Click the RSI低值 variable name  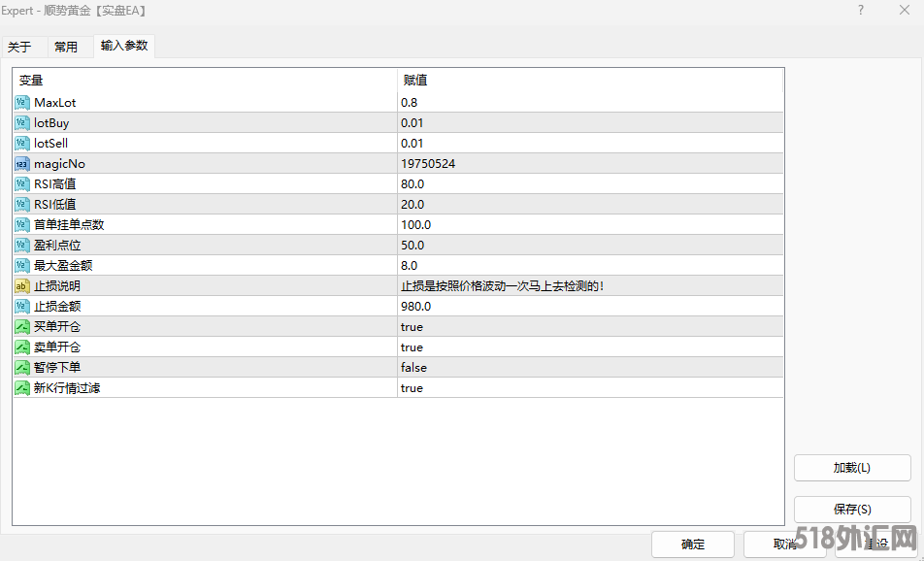tap(54, 205)
